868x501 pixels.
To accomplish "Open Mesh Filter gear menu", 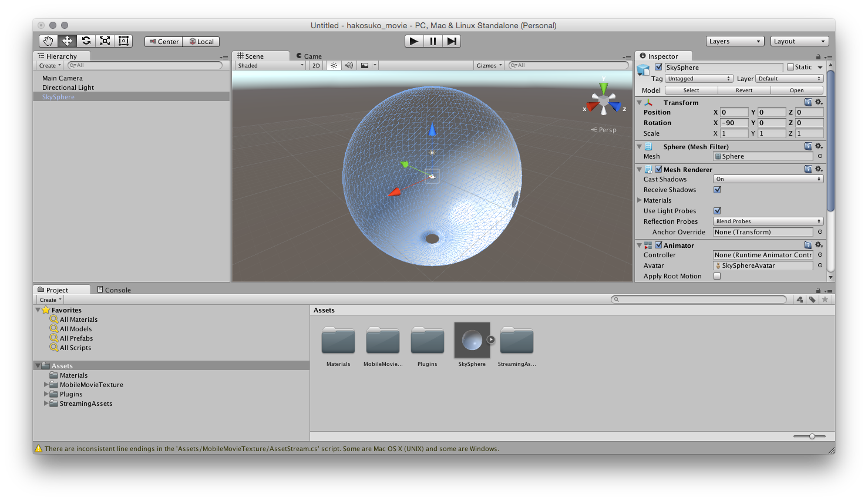I will (x=819, y=146).
